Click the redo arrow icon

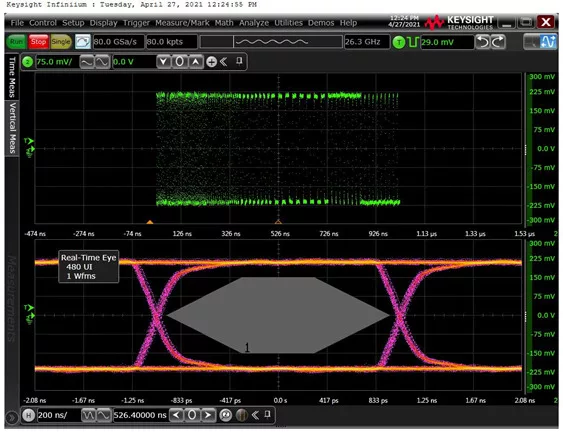(498, 42)
